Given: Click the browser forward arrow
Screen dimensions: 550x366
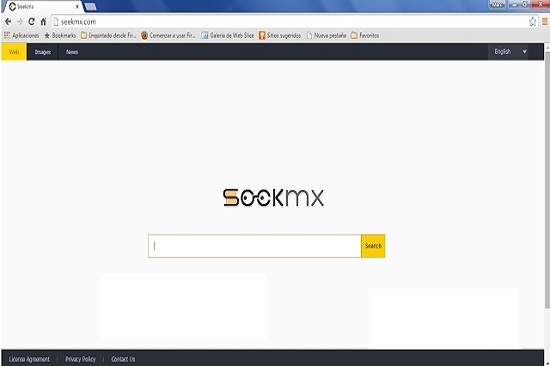Looking at the screenshot, I should point(20,22).
